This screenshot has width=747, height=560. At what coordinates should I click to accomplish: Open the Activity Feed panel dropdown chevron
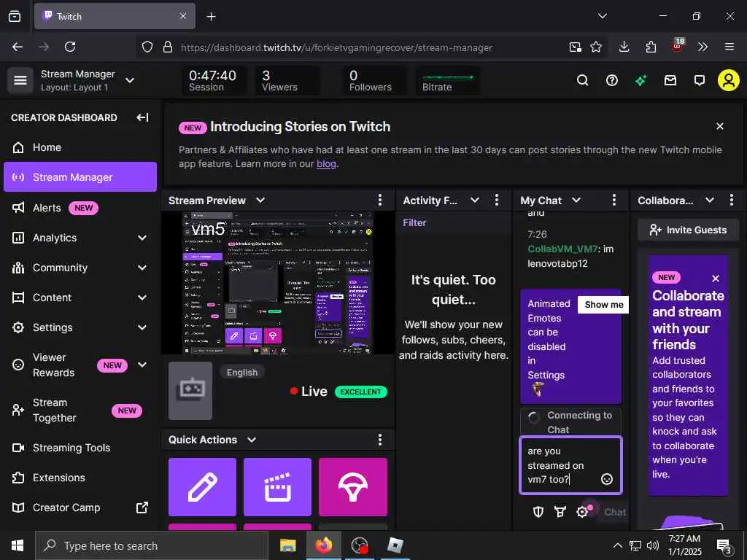click(x=474, y=200)
